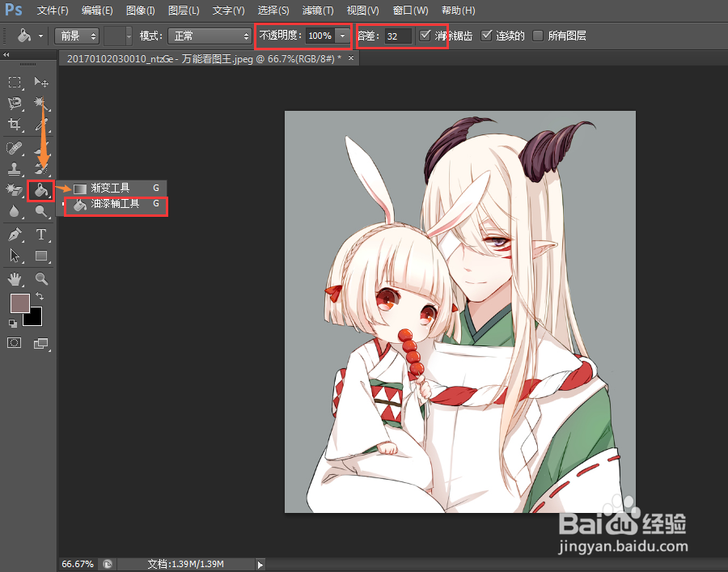Open the 不透明度 dropdown arrow

(341, 36)
